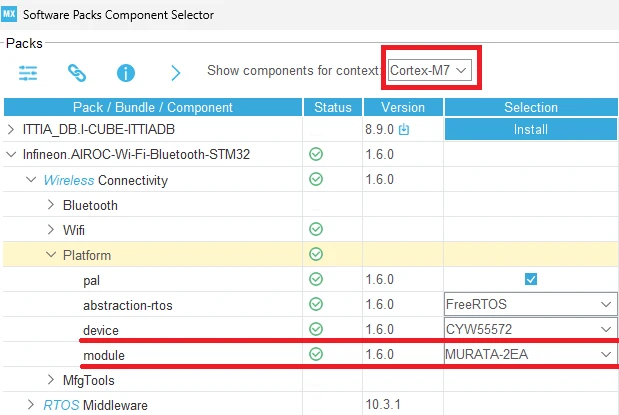Click green status check in pal row
The width and height of the screenshot is (619, 415).
coord(316,280)
